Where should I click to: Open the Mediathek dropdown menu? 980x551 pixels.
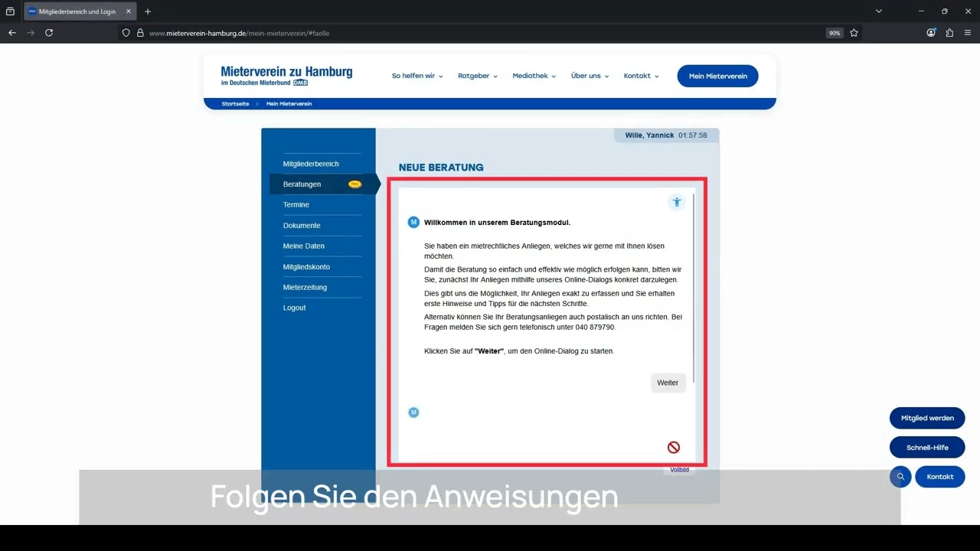534,76
